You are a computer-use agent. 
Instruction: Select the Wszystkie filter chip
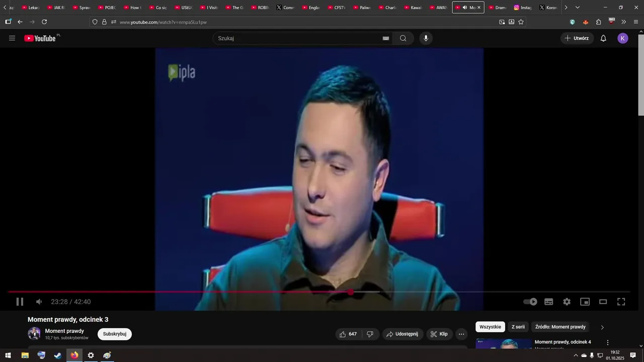[x=490, y=327]
